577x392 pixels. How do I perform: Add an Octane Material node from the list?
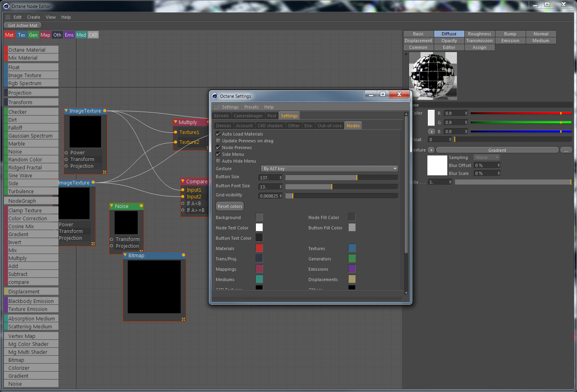coord(31,50)
